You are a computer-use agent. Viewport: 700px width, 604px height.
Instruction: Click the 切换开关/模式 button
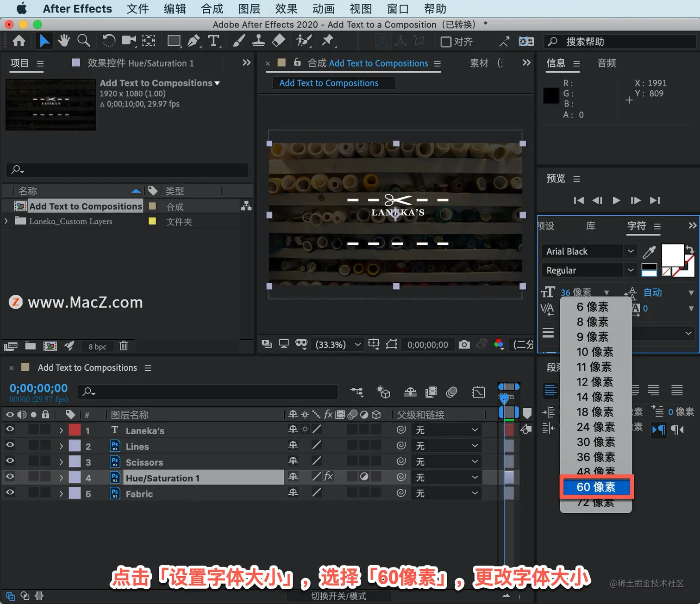[x=338, y=596]
